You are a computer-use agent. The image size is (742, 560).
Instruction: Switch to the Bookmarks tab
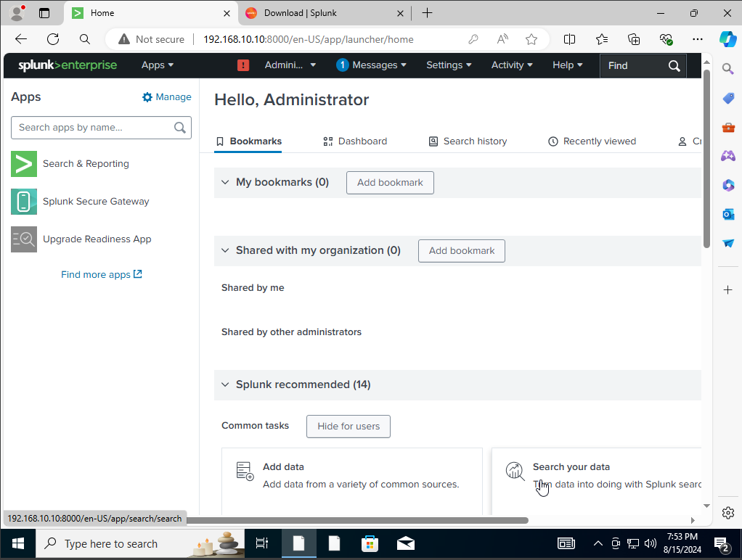pyautogui.click(x=248, y=141)
